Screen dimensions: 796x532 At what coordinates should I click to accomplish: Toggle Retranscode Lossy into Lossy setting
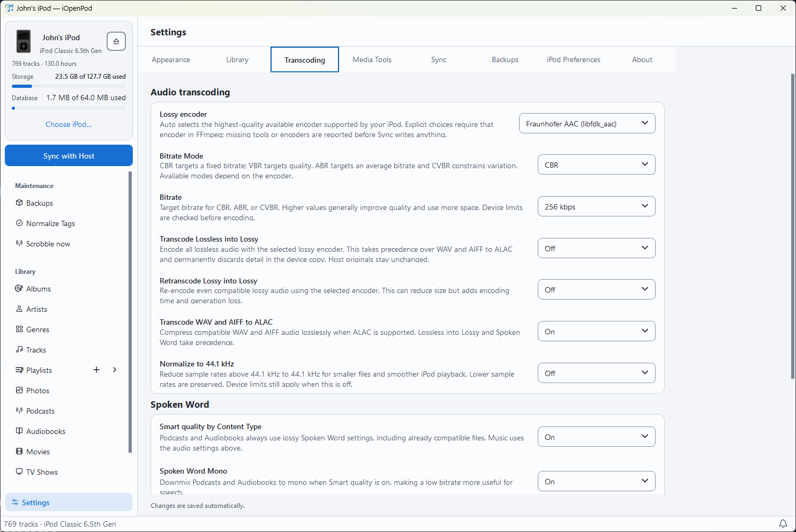pyautogui.click(x=596, y=289)
